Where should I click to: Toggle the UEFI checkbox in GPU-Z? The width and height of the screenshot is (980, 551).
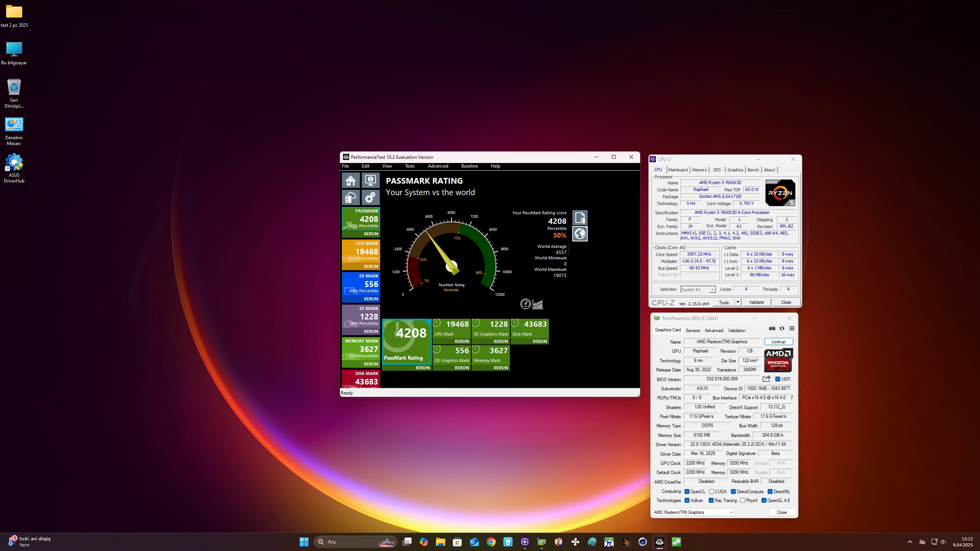click(777, 379)
